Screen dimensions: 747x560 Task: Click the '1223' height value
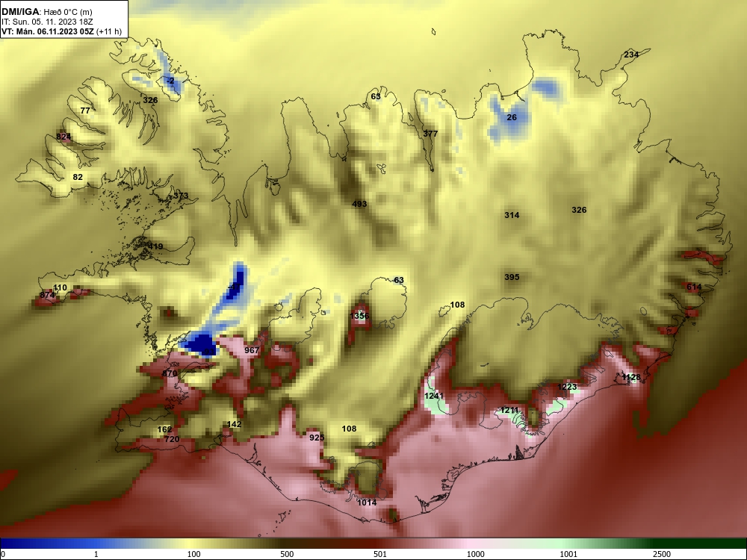[568, 387]
